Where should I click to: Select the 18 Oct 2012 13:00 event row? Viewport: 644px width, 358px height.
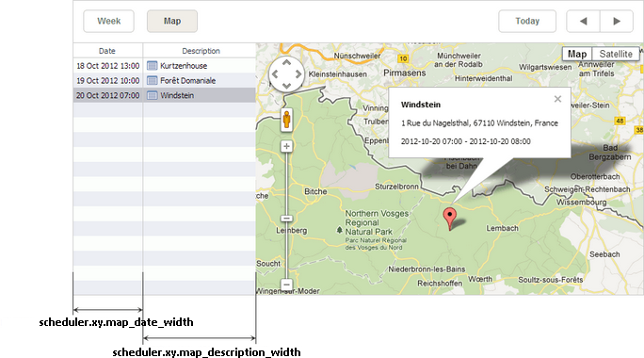tap(165, 66)
